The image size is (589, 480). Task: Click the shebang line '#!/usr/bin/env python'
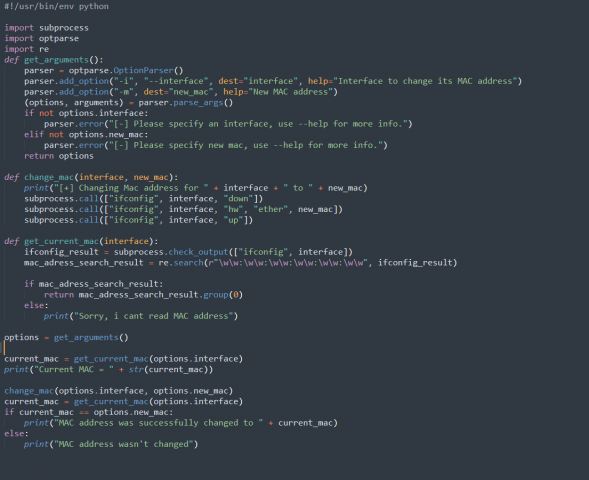pyautogui.click(x=56, y=6)
